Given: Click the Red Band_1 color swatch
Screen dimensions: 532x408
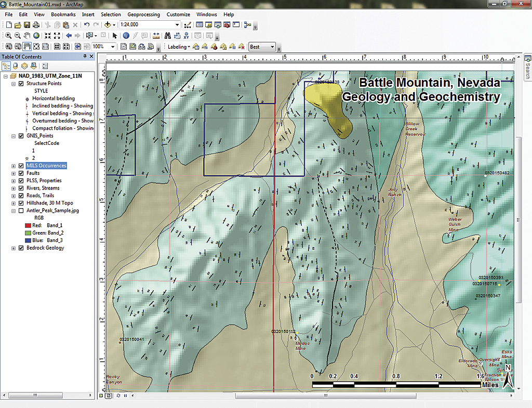Looking at the screenshot, I should point(28,226).
